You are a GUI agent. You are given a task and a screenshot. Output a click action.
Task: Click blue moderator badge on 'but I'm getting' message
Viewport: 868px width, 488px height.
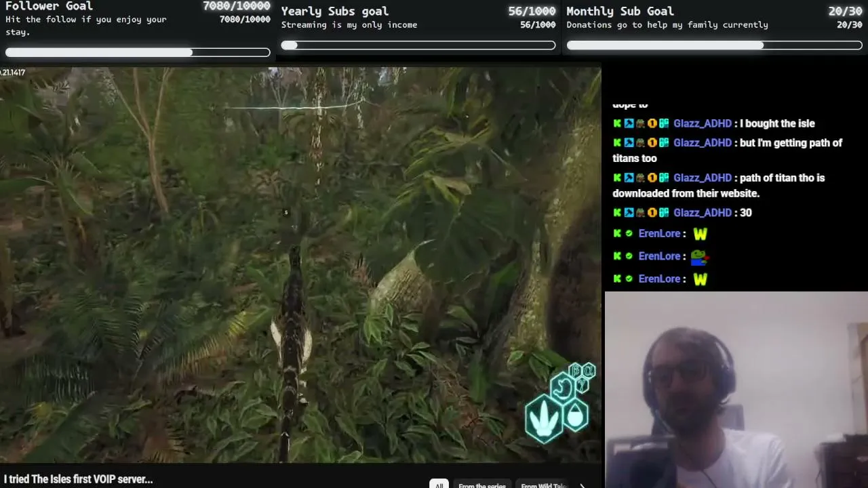click(x=629, y=143)
